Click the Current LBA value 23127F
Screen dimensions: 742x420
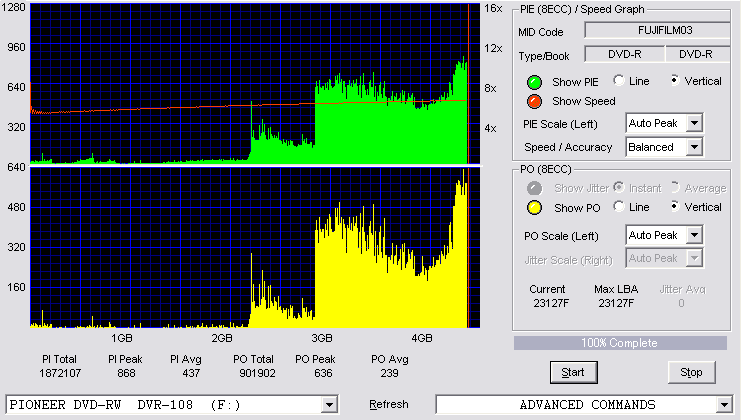click(551, 303)
